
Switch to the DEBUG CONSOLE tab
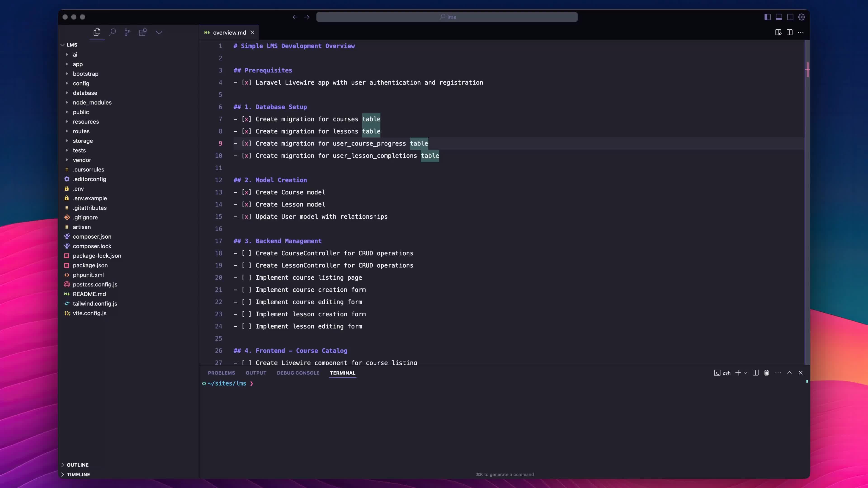298,373
